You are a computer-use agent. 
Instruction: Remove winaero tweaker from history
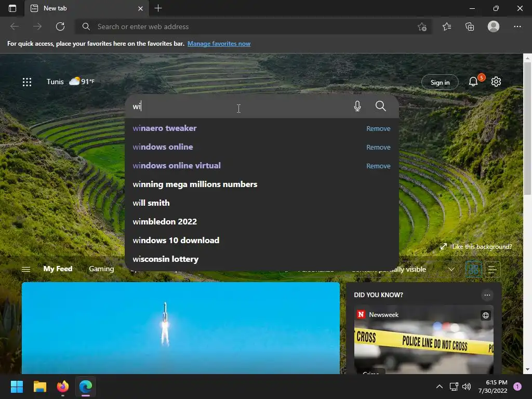378,129
